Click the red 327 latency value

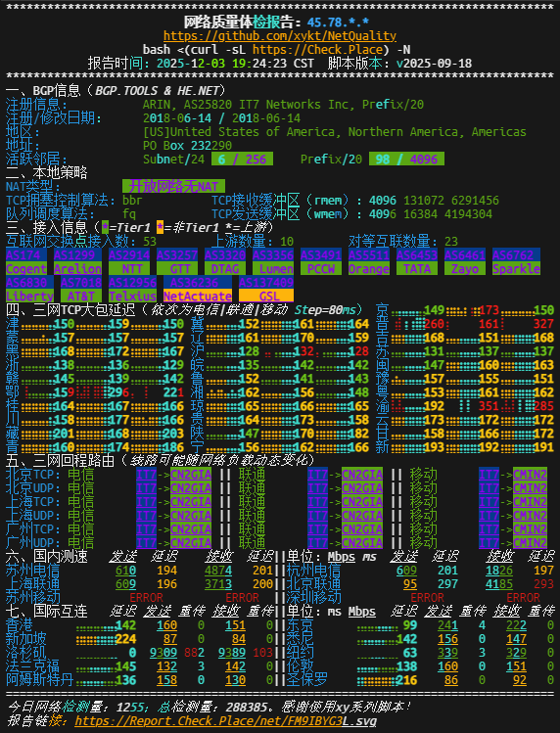click(x=543, y=324)
